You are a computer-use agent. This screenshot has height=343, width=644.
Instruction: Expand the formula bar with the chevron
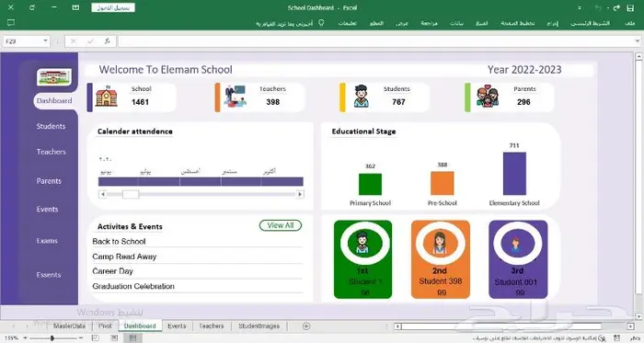[x=637, y=41]
